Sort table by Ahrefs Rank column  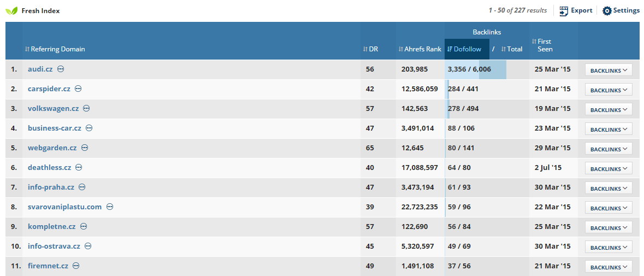click(x=420, y=49)
